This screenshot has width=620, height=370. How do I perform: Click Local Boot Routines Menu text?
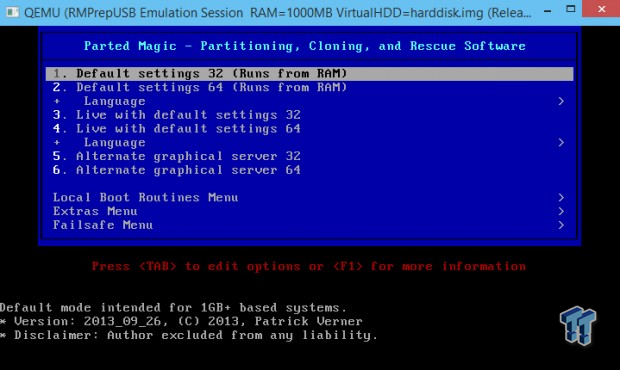[x=146, y=197]
